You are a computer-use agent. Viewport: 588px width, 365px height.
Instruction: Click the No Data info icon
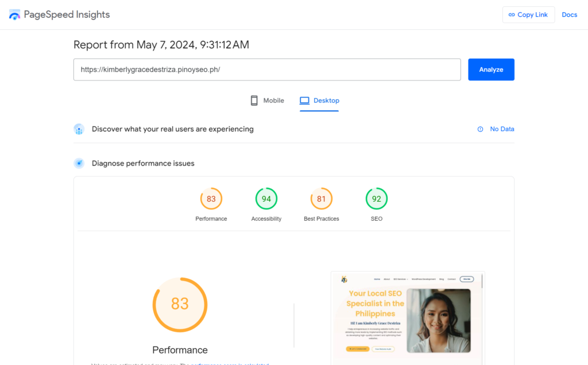[480, 129]
